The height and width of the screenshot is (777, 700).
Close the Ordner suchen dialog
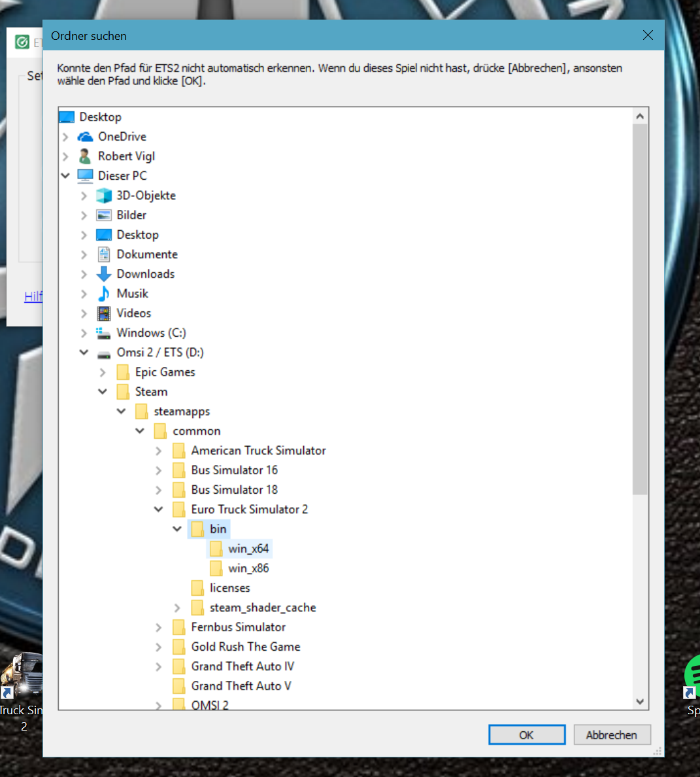648,35
